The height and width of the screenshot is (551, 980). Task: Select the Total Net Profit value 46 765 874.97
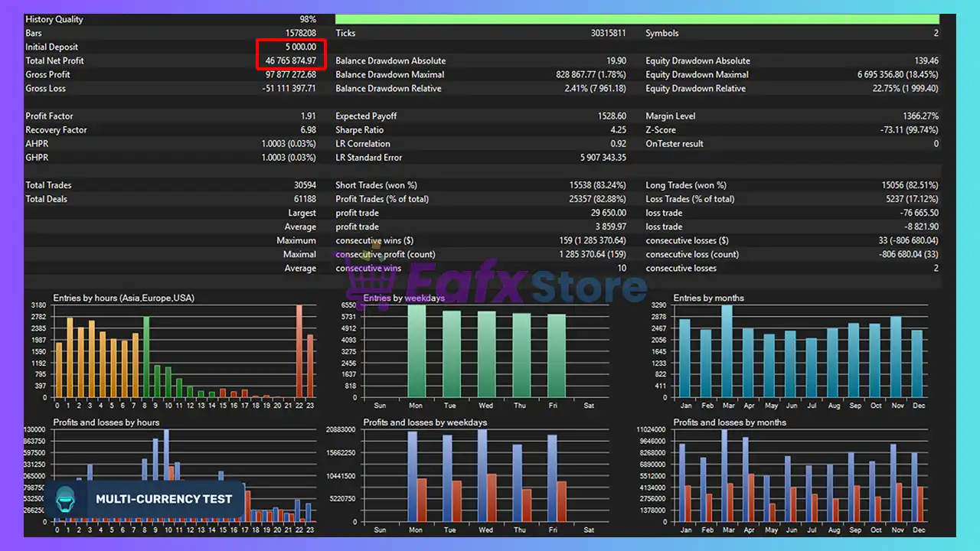click(290, 60)
